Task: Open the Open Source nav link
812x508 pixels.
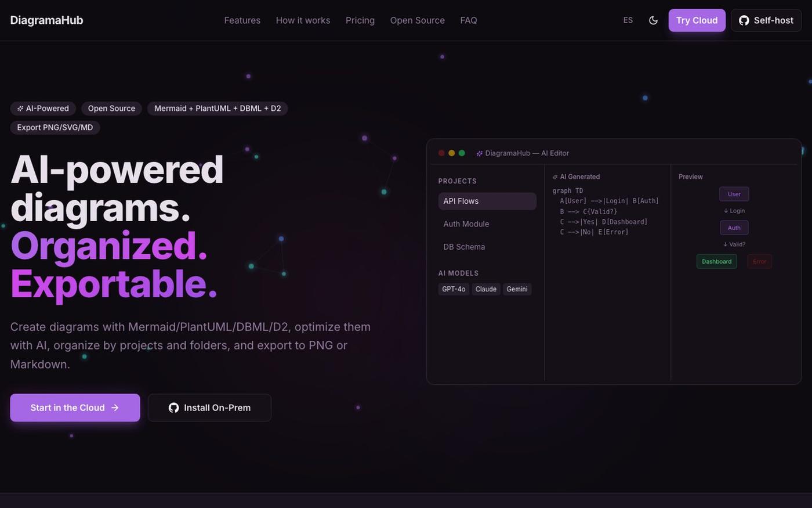Action: (x=417, y=20)
